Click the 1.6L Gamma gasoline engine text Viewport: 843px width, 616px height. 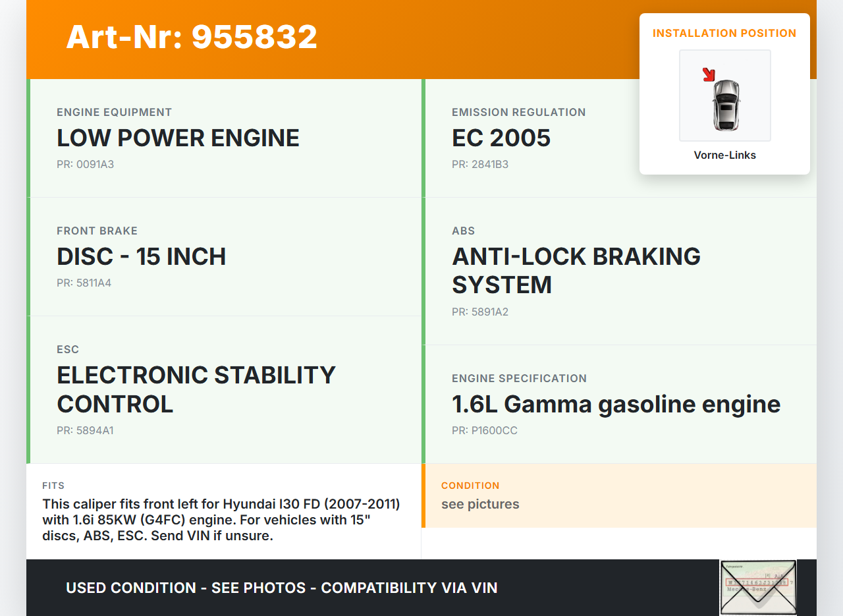click(616, 404)
